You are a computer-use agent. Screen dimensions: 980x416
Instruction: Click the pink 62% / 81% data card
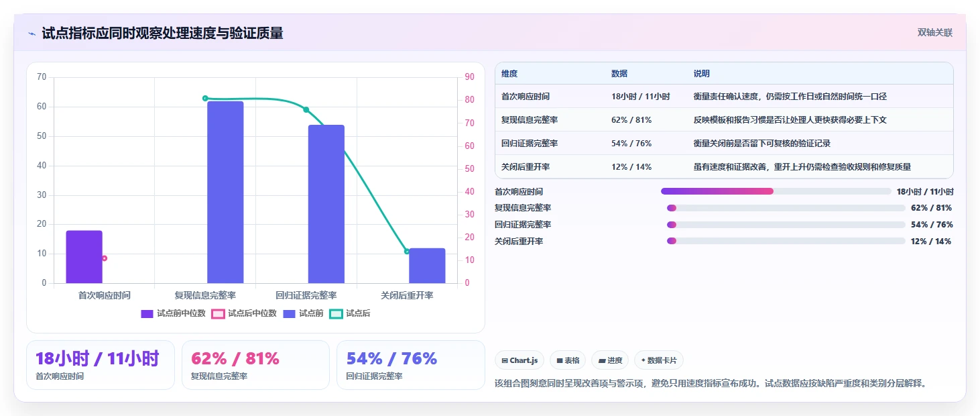255,365
